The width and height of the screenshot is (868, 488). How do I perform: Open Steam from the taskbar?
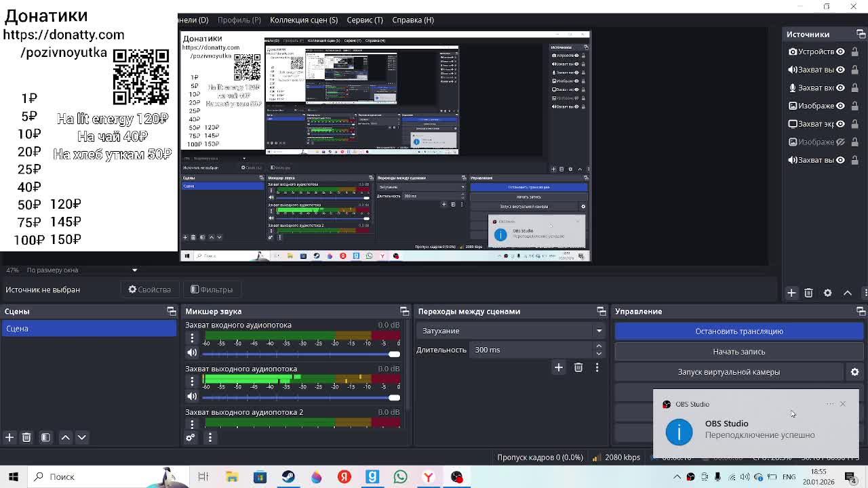pos(288,476)
